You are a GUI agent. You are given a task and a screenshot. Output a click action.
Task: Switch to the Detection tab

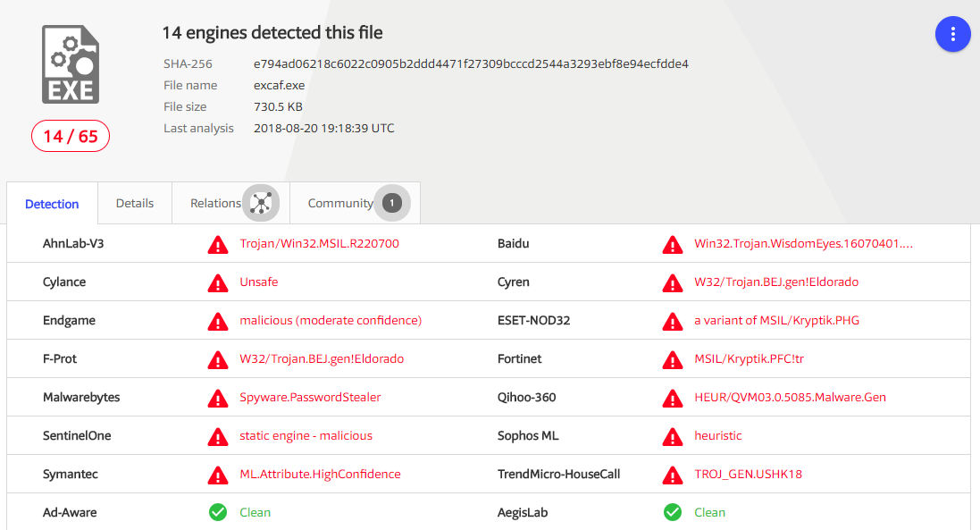52,204
